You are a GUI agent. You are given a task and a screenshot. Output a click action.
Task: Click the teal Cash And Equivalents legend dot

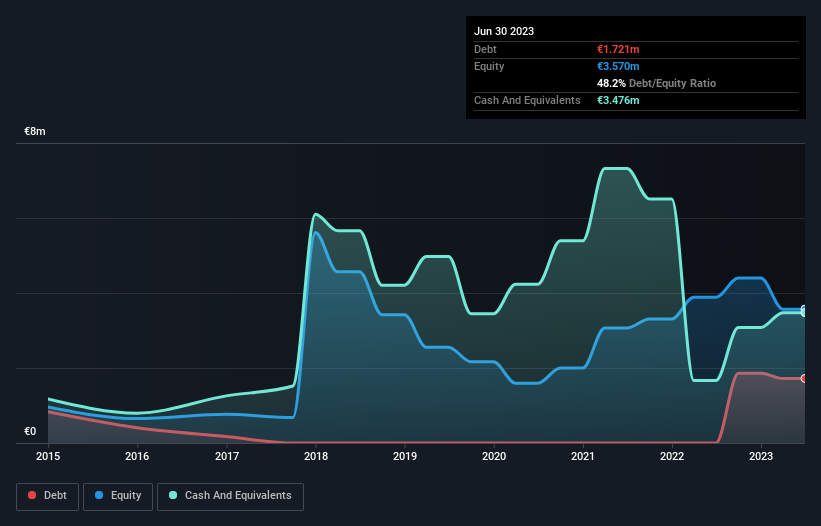(173, 495)
